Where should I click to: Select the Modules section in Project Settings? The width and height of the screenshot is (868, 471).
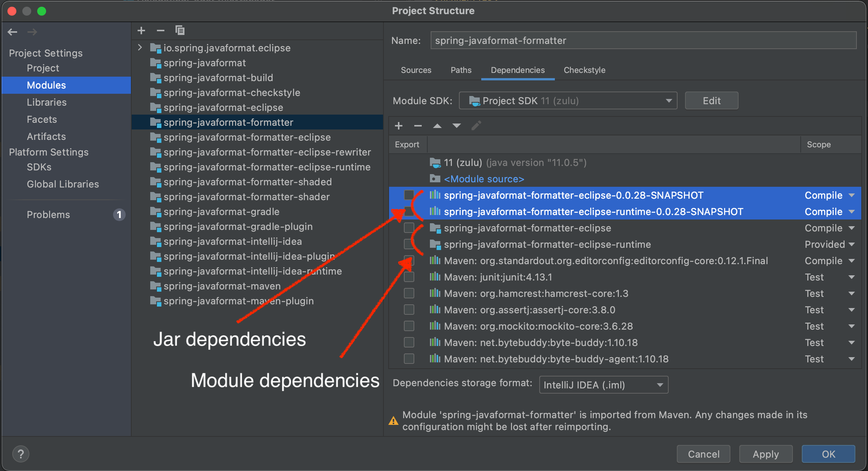coord(46,85)
